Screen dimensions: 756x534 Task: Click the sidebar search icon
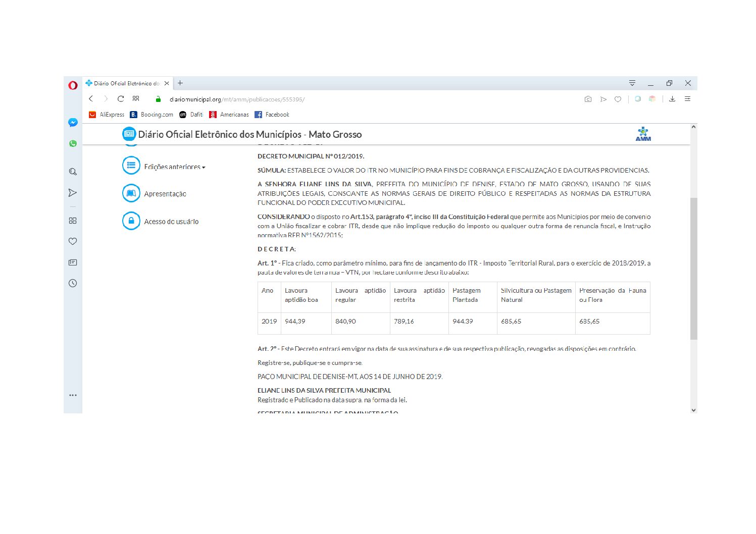(73, 172)
